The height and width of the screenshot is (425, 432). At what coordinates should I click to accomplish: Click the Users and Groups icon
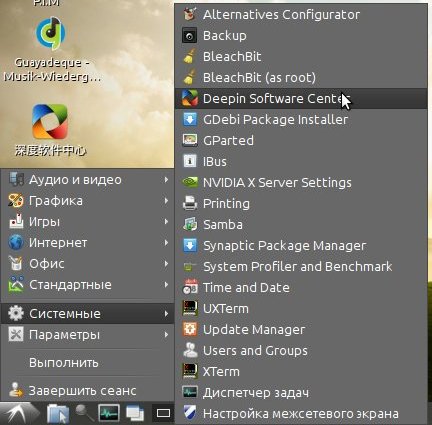click(190, 351)
